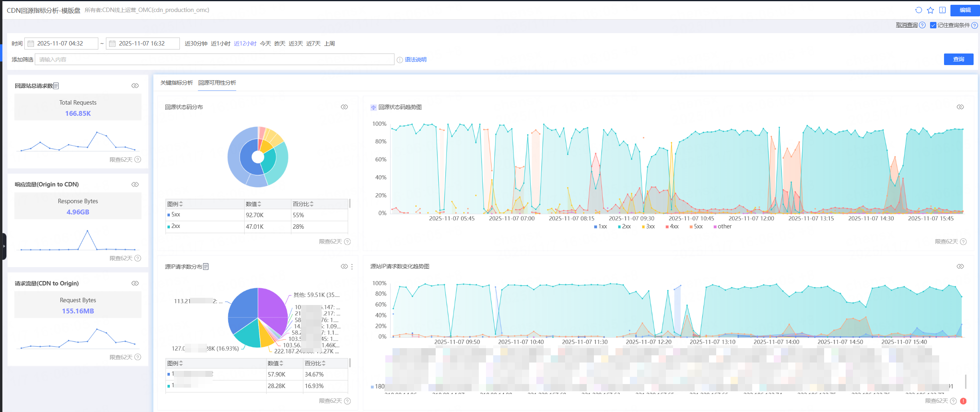Click the move handle icon on 回源状态码趋势图
This screenshot has width=980, height=412.
373,107
